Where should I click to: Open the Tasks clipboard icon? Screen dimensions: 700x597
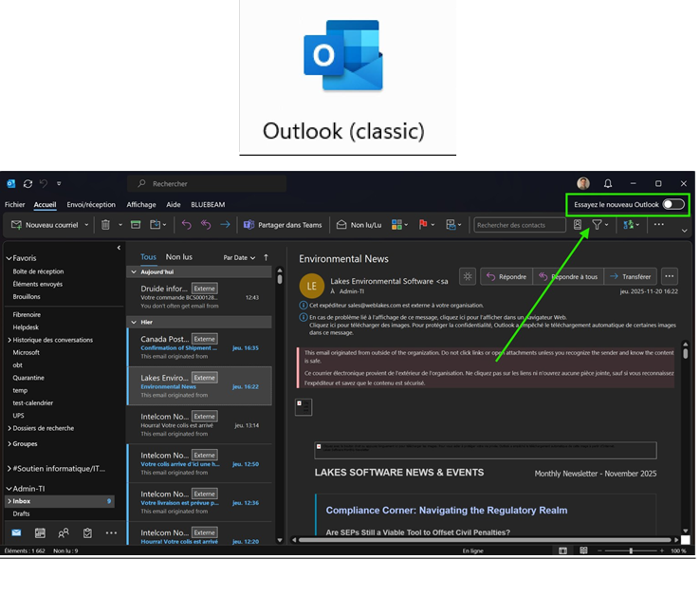(x=87, y=532)
